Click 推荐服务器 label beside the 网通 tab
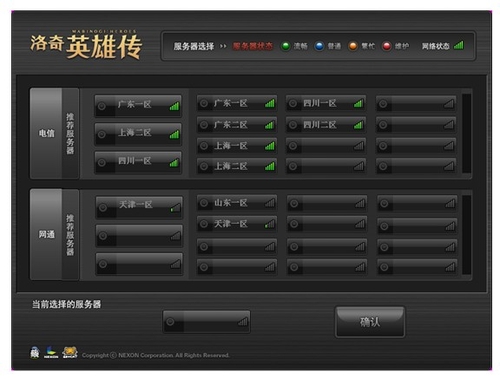Image resolution: width=500 pixels, height=379 pixels. [70, 235]
